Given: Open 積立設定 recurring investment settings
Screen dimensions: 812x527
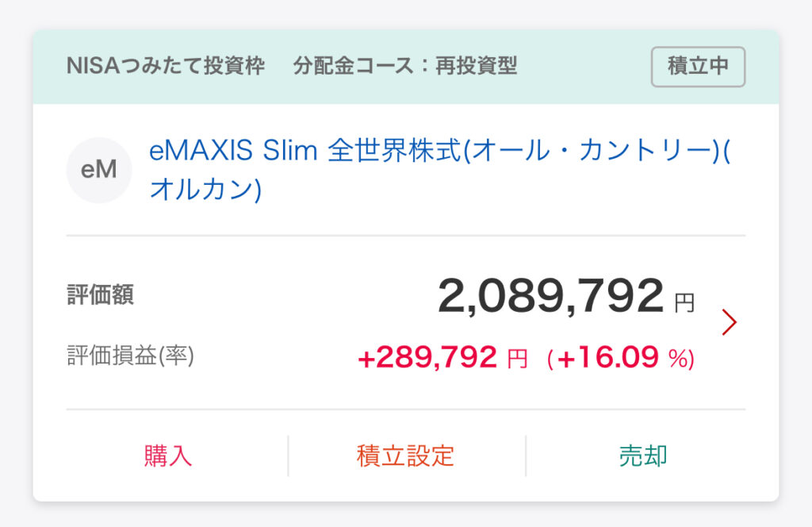Looking at the screenshot, I should pos(405,456).
